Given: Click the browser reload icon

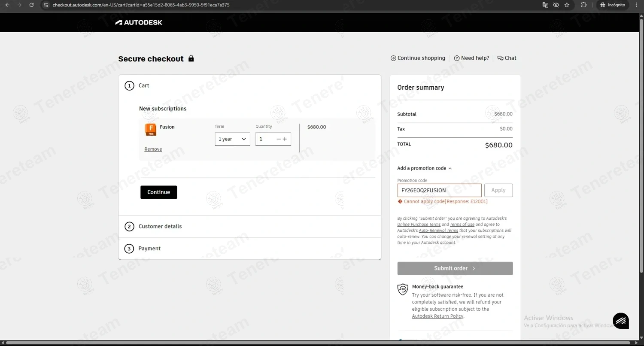Looking at the screenshot, I should pyautogui.click(x=31, y=5).
